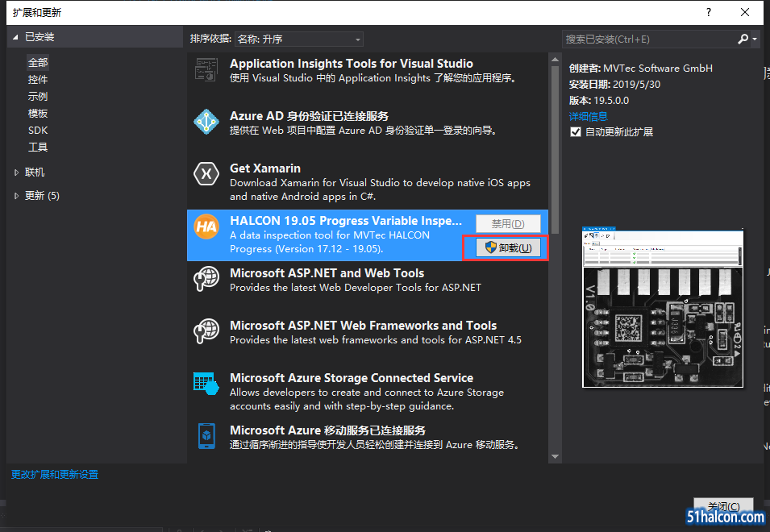Click the Azure AD connected service icon

tap(206, 122)
